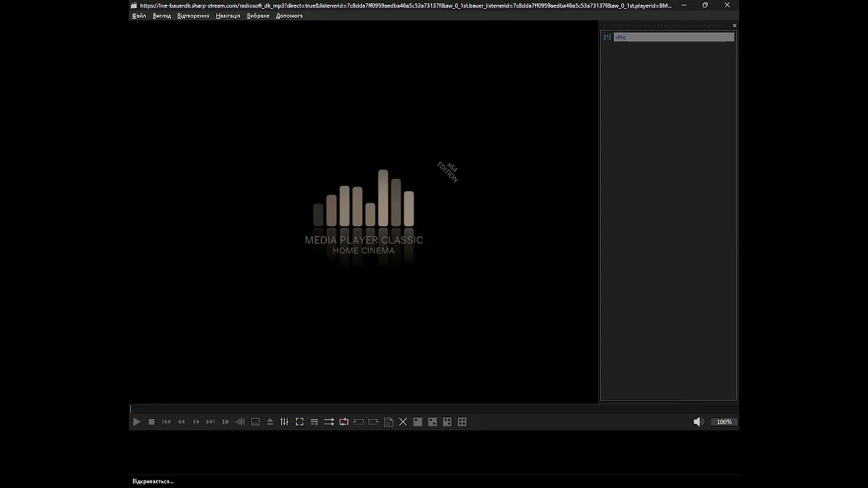Click the fast-forward (increase speed) button
Image resolution: width=868 pixels, height=488 pixels.
[196, 422]
